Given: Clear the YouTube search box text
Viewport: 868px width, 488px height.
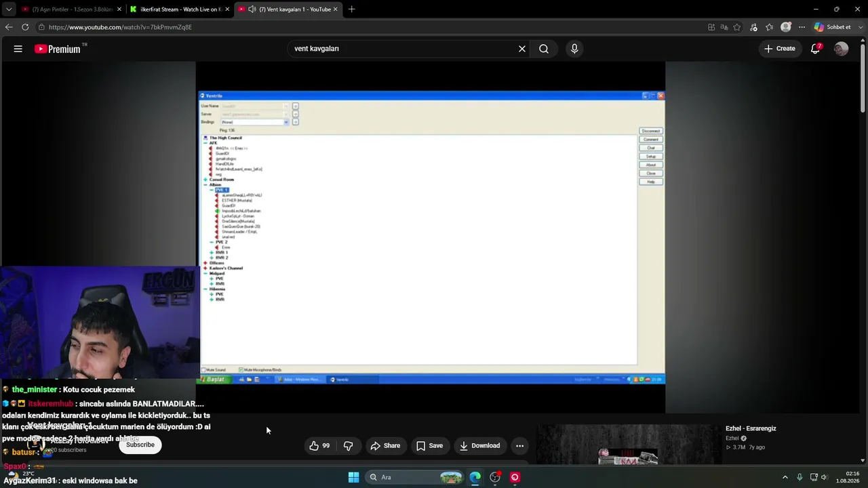Looking at the screenshot, I should (522, 49).
